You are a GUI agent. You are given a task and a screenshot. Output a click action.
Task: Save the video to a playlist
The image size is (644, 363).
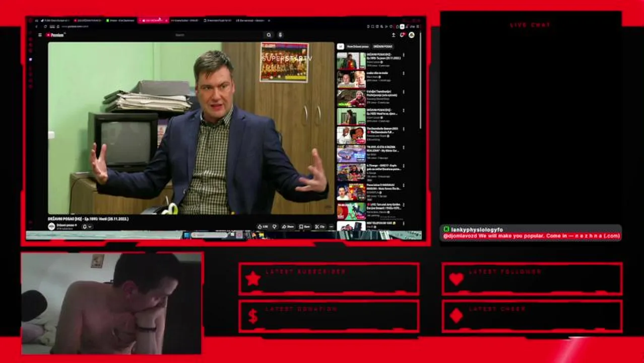pos(305,227)
